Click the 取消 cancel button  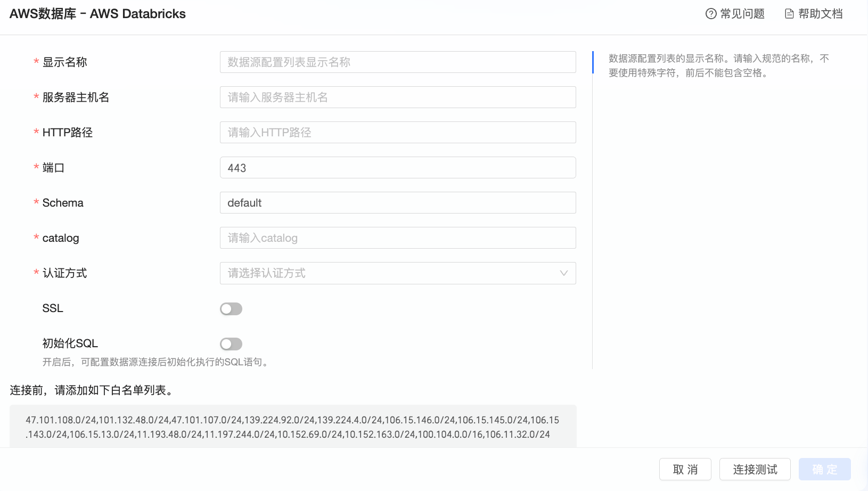(x=685, y=469)
